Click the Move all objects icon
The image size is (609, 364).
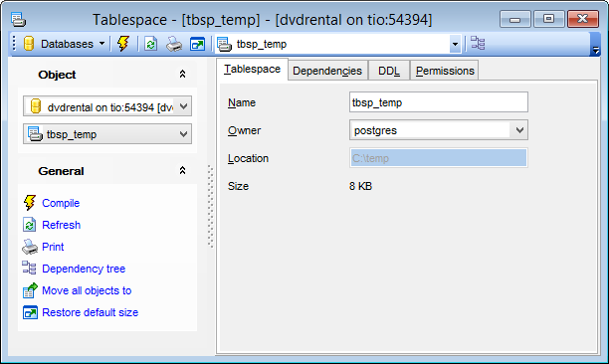pyautogui.click(x=30, y=290)
